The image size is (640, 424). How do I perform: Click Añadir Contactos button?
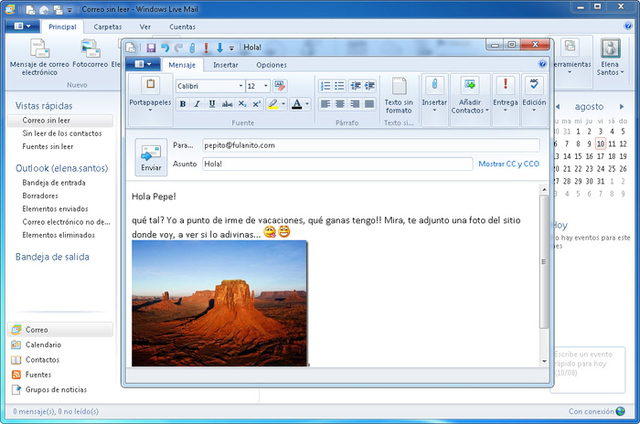tap(470, 96)
